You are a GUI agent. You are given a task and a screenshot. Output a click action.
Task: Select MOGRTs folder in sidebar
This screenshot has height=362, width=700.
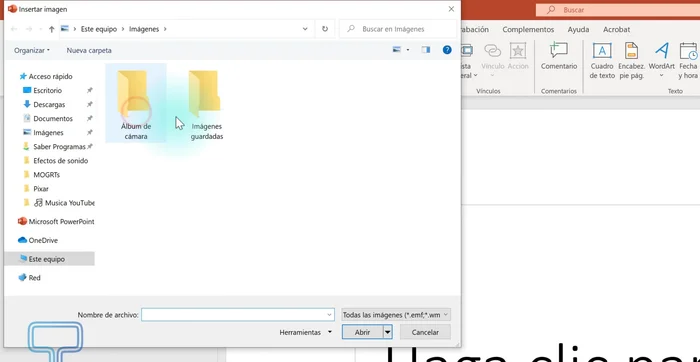point(46,175)
